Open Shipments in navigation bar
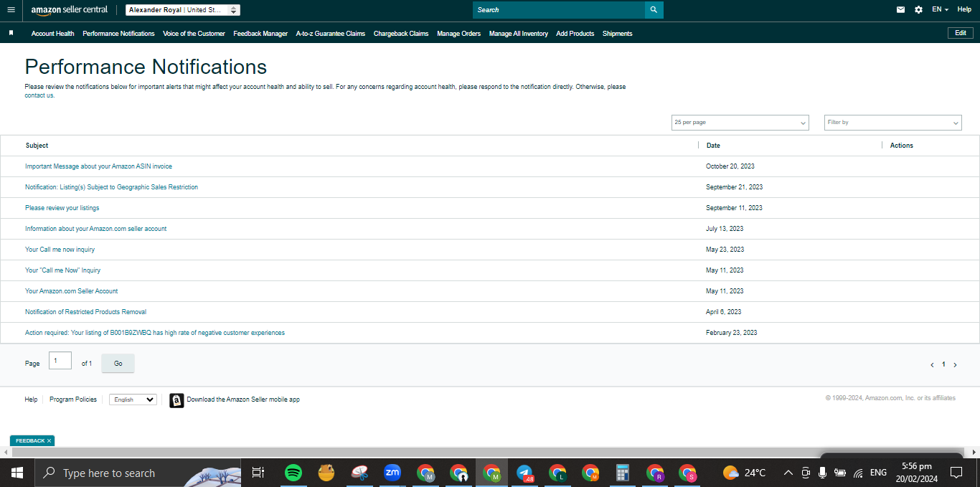 [617, 34]
